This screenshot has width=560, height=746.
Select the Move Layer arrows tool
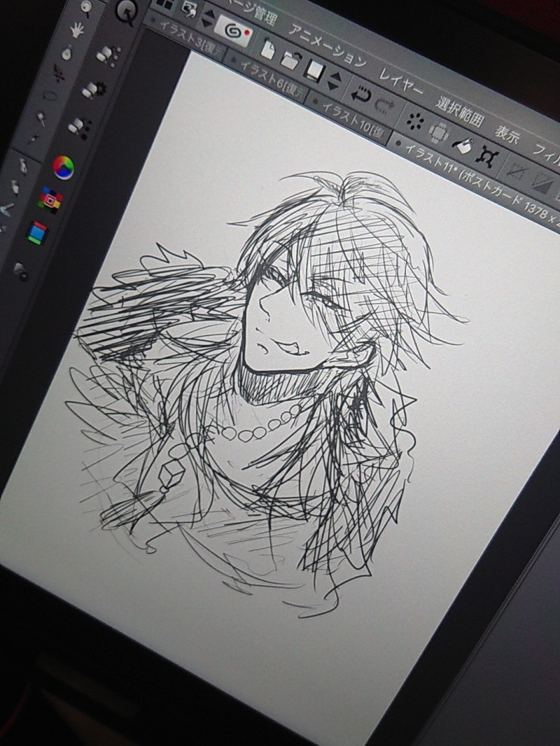[x=59, y=73]
